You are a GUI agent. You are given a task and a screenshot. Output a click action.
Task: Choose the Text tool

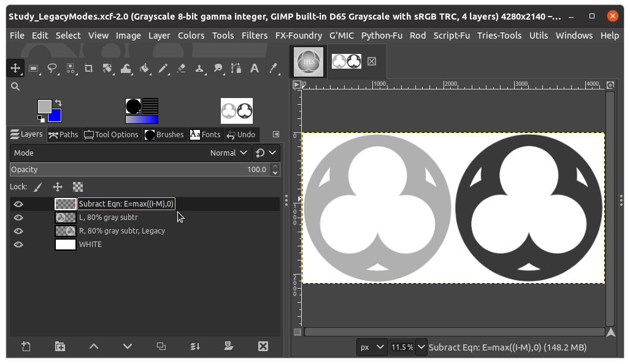tap(255, 68)
